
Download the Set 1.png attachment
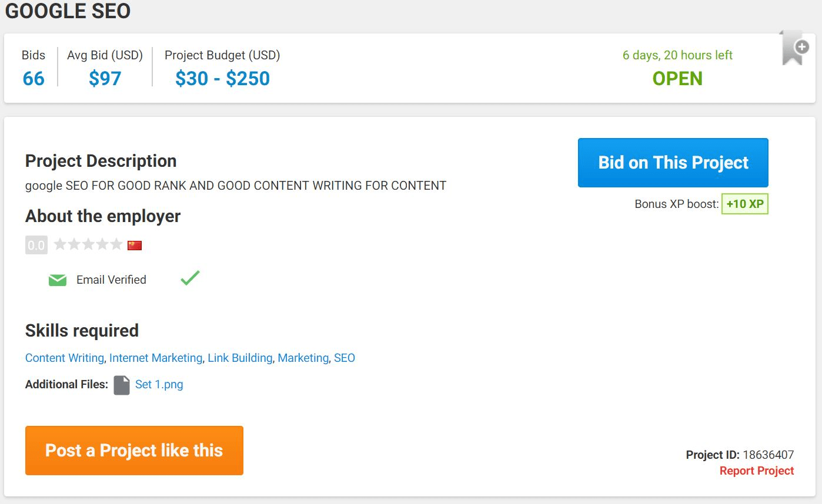click(x=159, y=385)
